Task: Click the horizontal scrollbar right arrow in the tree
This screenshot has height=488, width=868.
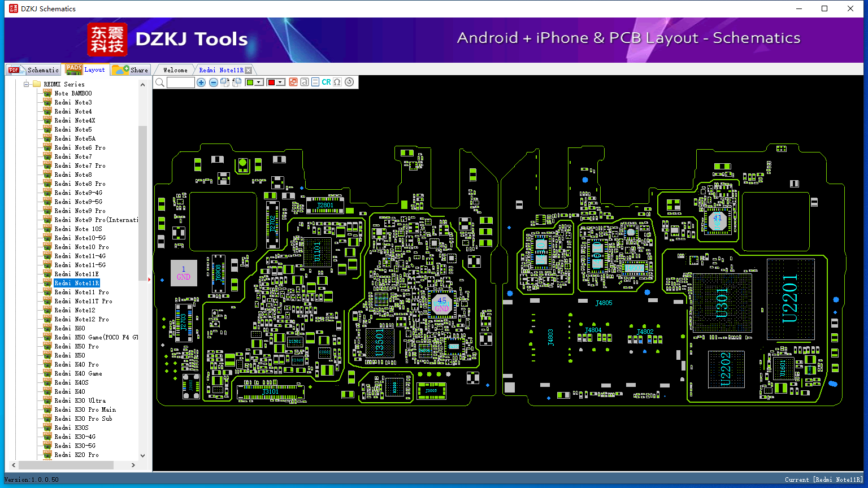Action: pyautogui.click(x=133, y=465)
